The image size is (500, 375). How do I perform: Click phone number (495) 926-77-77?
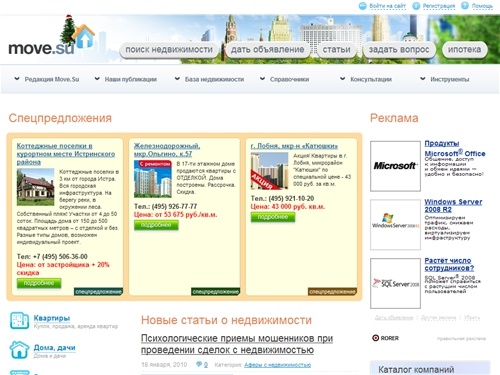click(174, 206)
